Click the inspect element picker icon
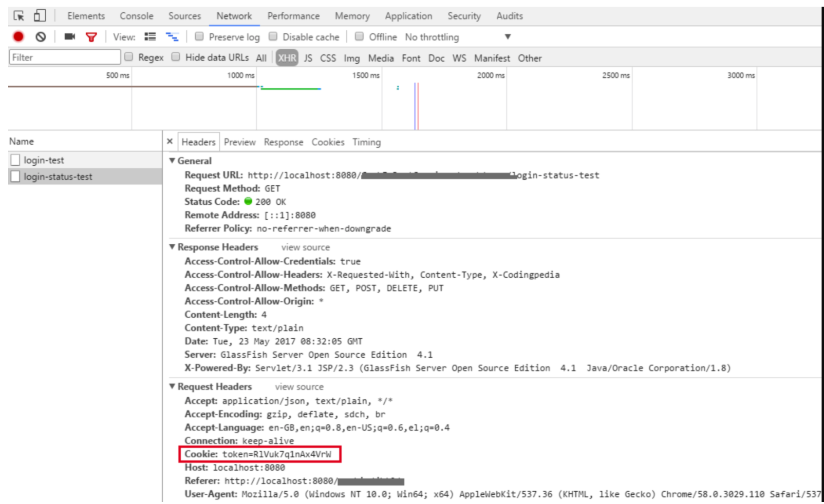824x504 pixels. tap(19, 16)
